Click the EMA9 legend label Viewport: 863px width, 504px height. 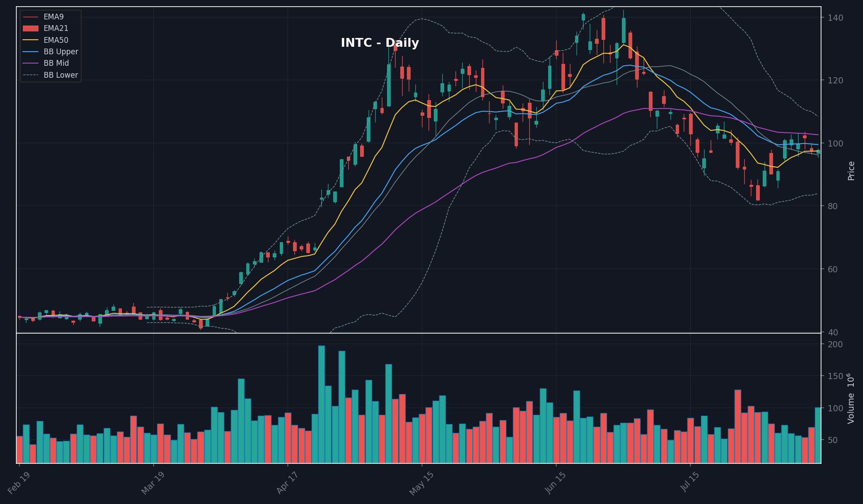coord(53,17)
